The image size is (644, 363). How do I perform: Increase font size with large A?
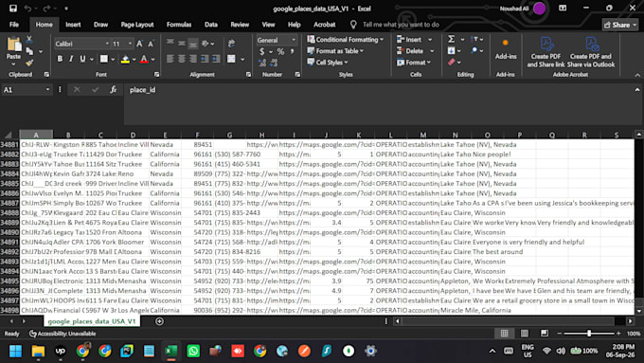(x=139, y=44)
